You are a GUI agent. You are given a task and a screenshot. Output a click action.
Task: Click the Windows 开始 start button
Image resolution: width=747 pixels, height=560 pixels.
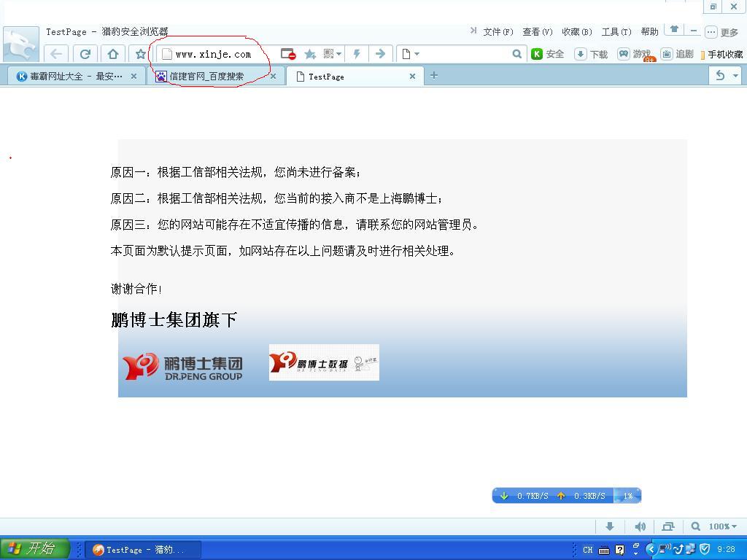34,549
